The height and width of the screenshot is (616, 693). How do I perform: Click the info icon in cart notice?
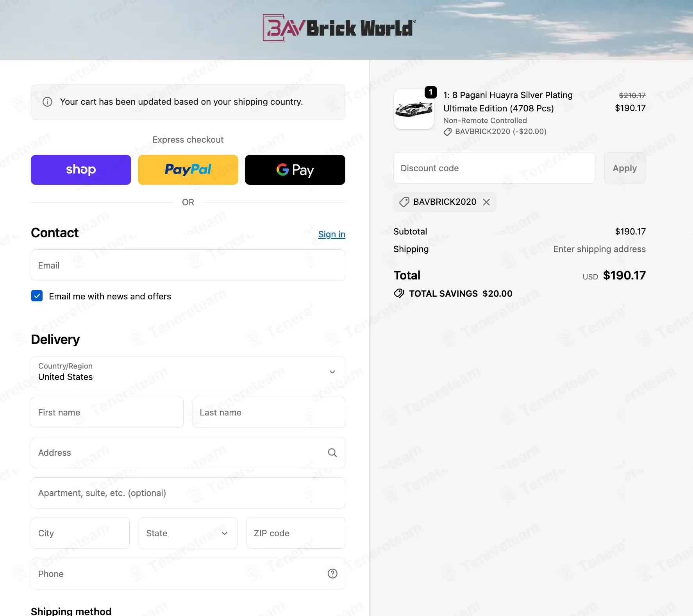point(47,102)
